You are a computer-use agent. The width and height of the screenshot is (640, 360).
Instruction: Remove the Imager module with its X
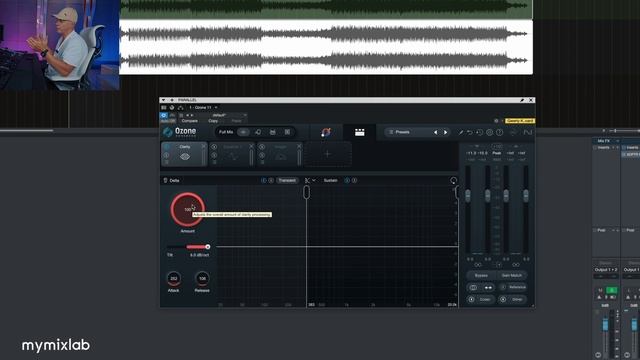[x=299, y=146]
